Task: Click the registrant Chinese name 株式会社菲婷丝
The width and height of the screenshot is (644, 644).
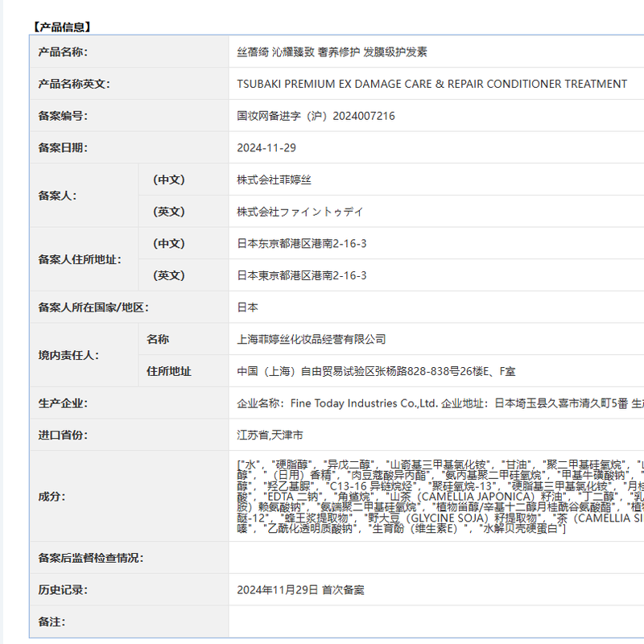Action: [x=273, y=180]
